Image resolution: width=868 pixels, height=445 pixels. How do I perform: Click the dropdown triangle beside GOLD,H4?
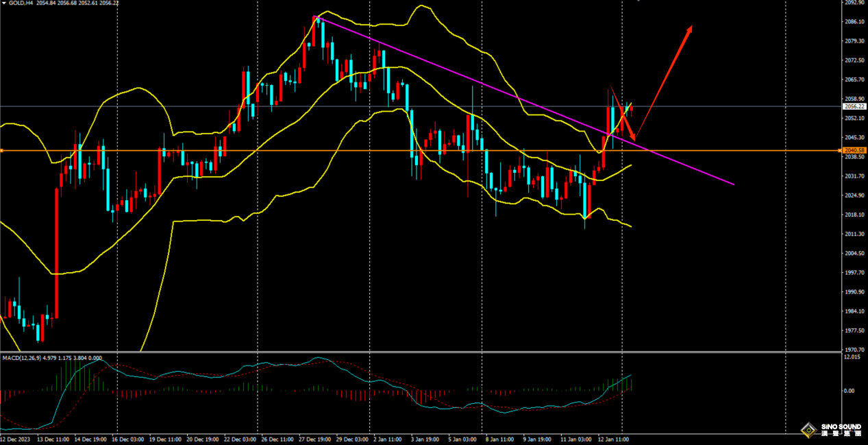[x=3, y=3]
